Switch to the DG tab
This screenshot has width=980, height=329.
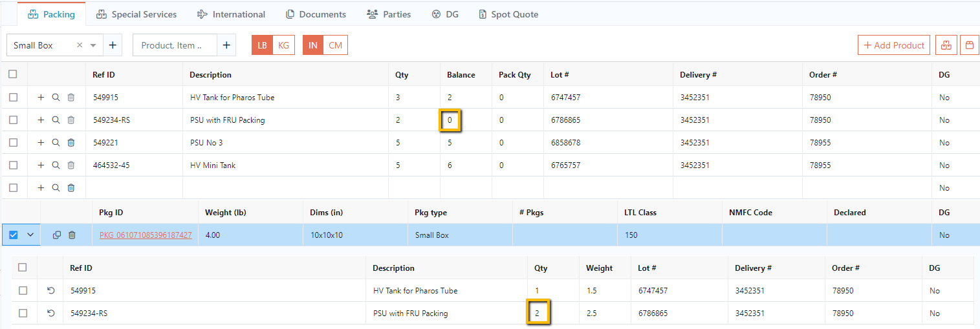[445, 14]
